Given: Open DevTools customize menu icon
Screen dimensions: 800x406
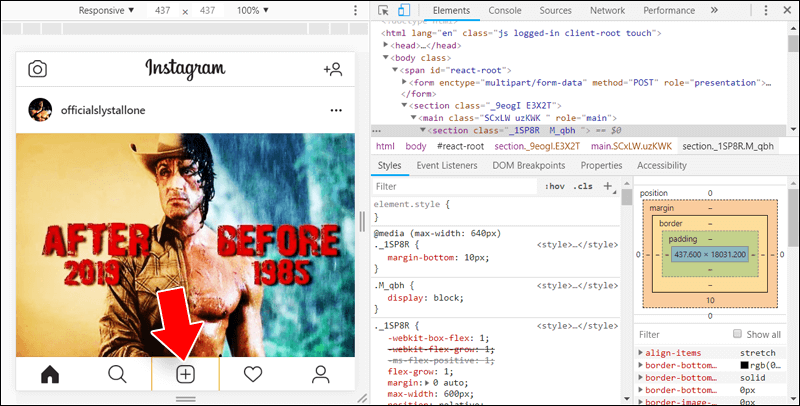Looking at the screenshot, I should point(765,10).
